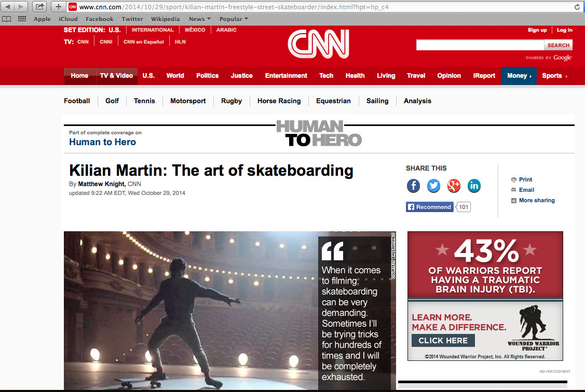Go to the Politics section
Image resolution: width=585 pixels, height=392 pixels.
tap(208, 76)
